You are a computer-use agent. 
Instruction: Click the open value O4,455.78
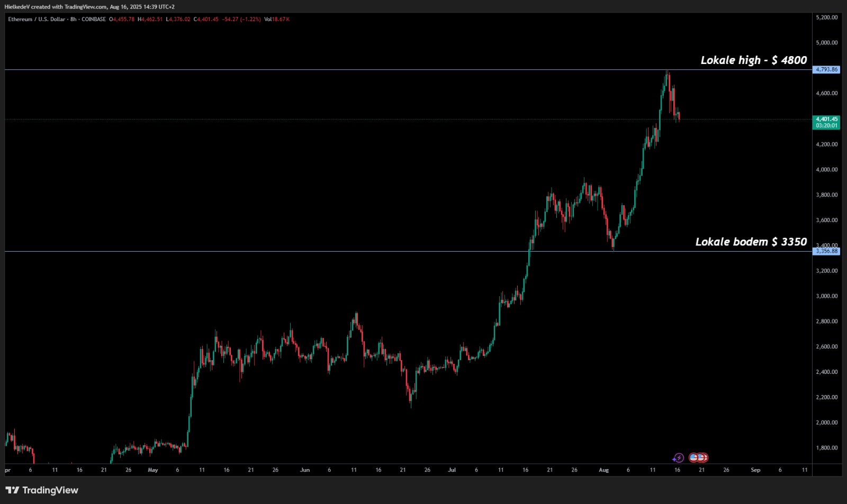(122, 20)
